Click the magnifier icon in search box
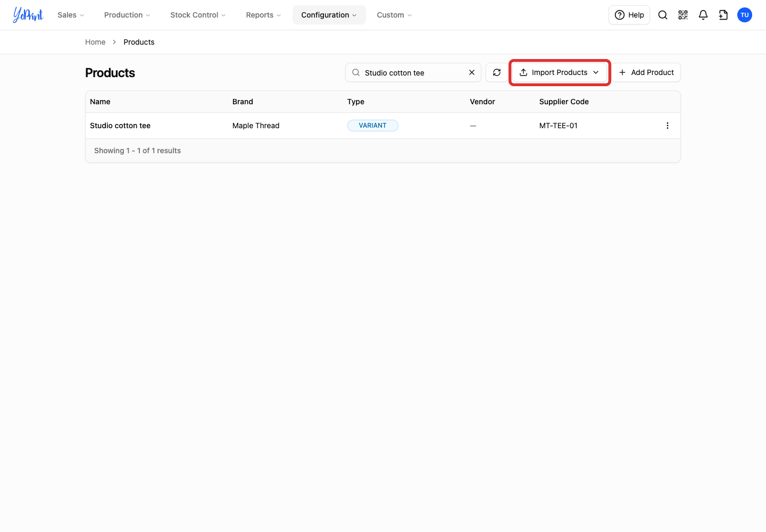Image resolution: width=766 pixels, height=532 pixels. coord(356,72)
